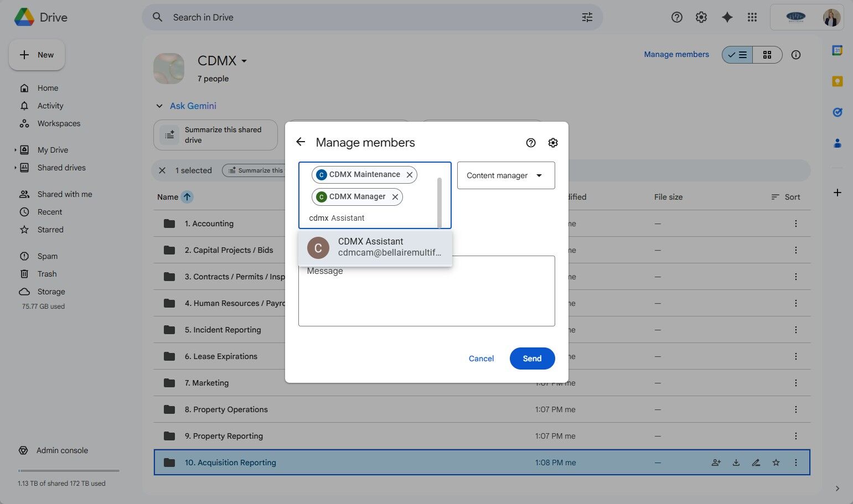The height and width of the screenshot is (504, 853).
Task: Open the Sort options menu
Action: coord(785,197)
